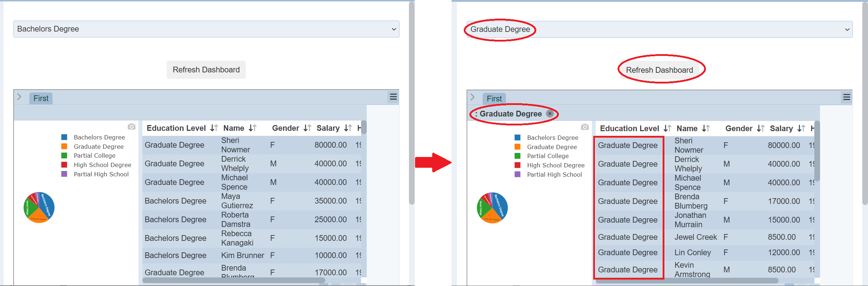Toggle Partial College legend entry in filtered chart
This screenshot has height=286, width=868.
point(547,156)
